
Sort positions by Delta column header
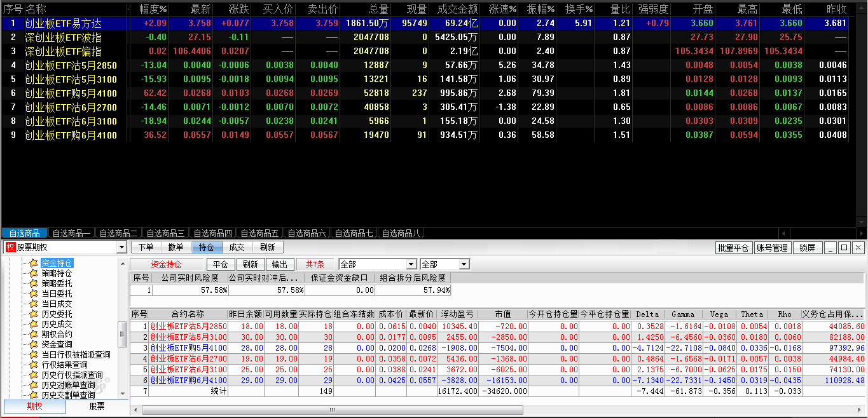(647, 314)
